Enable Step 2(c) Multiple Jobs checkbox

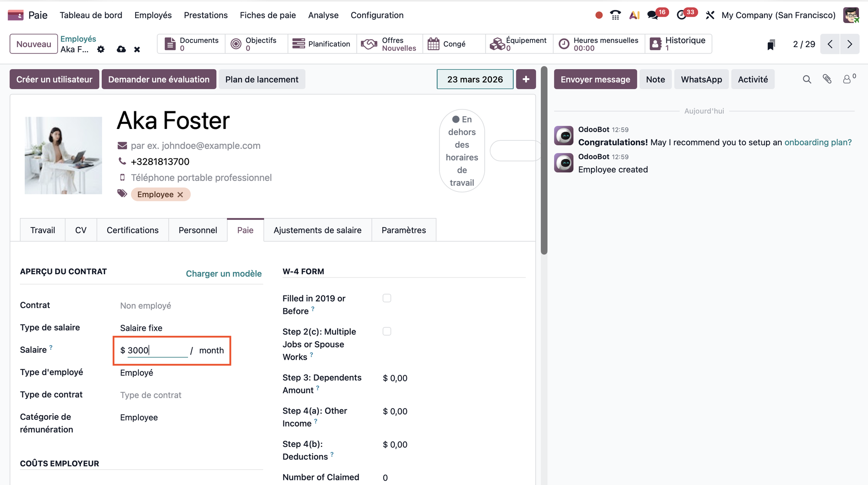pyautogui.click(x=387, y=332)
